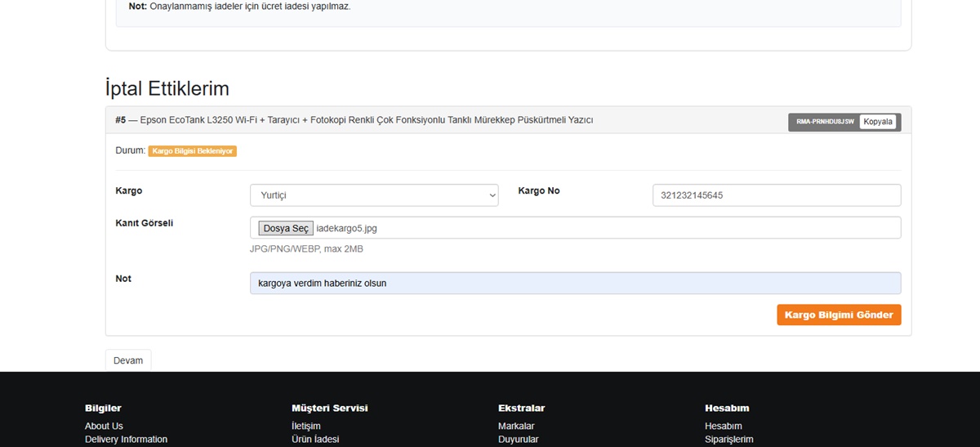
Task: Click the Kanıt Görseli field label
Action: click(145, 223)
